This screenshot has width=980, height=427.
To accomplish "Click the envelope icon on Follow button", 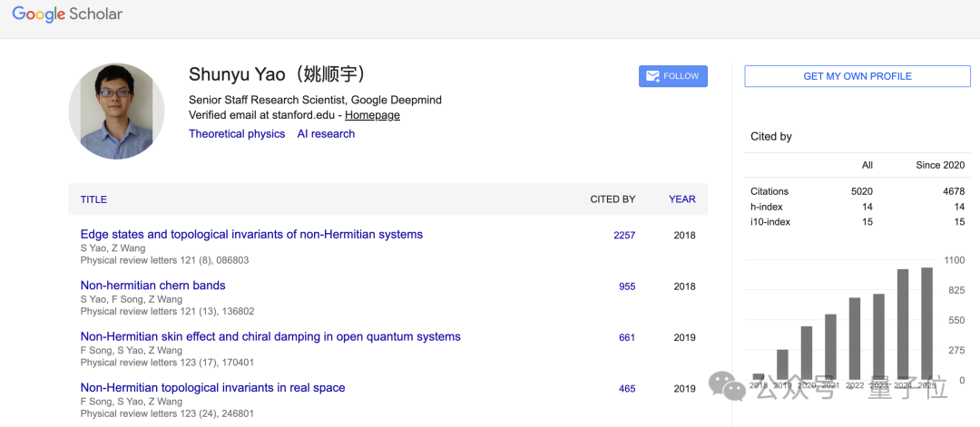I will (652, 76).
